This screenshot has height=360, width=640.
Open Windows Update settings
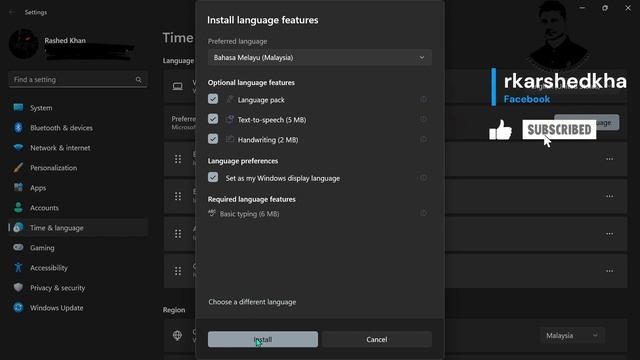(x=78, y=308)
